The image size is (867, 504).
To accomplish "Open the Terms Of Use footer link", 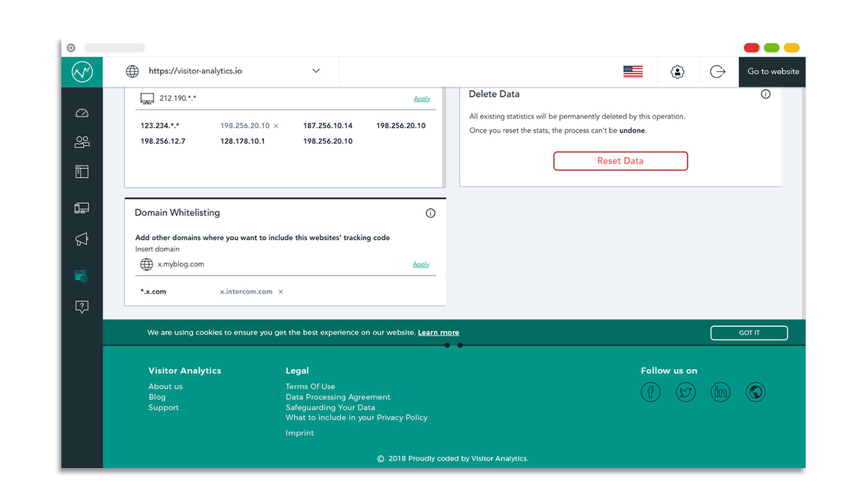I will [310, 386].
